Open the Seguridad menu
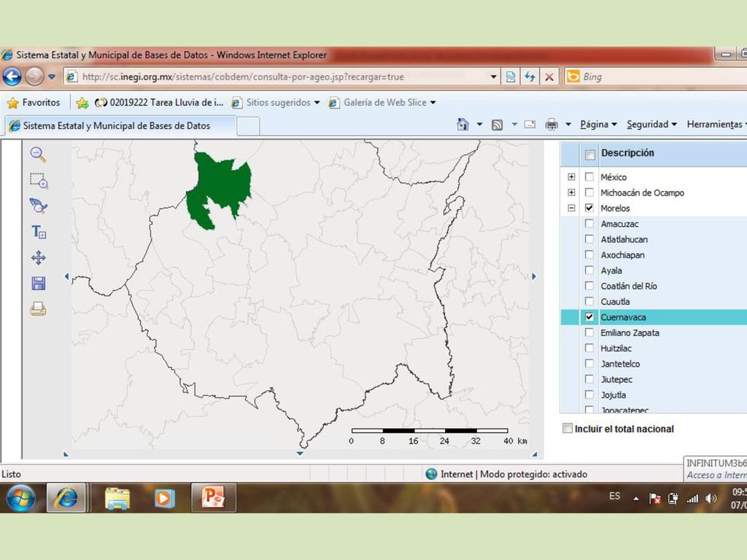 click(x=651, y=124)
